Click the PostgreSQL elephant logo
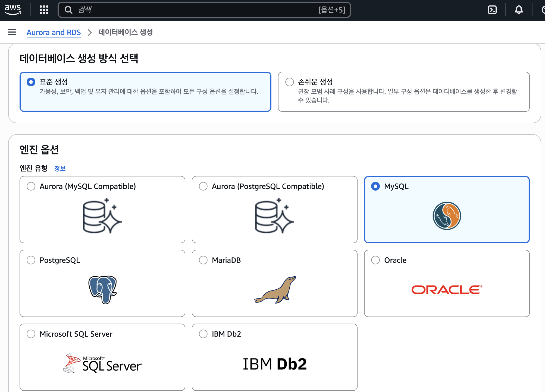Image resolution: width=545 pixels, height=392 pixels. tap(102, 289)
